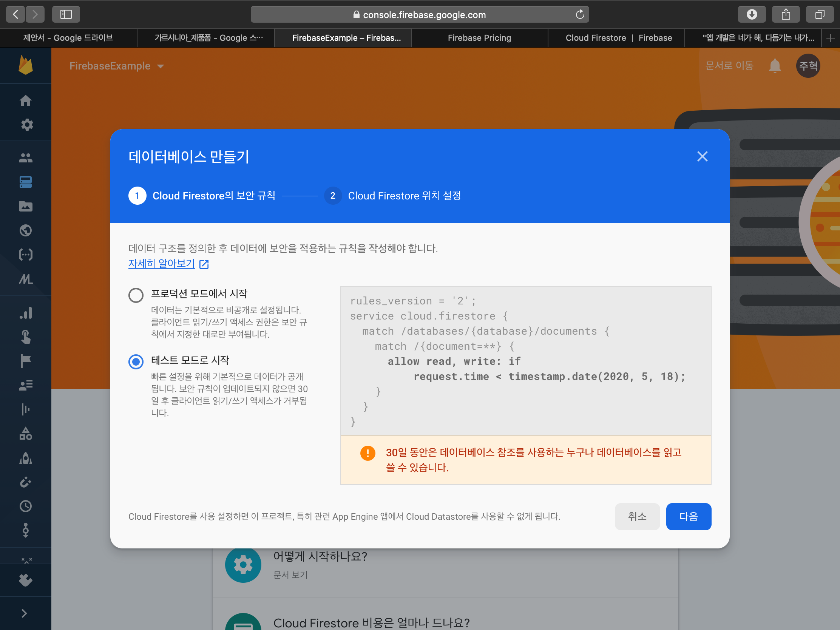The width and height of the screenshot is (840, 630).
Task: Open Storage image icon in sidebar
Action: [25, 206]
